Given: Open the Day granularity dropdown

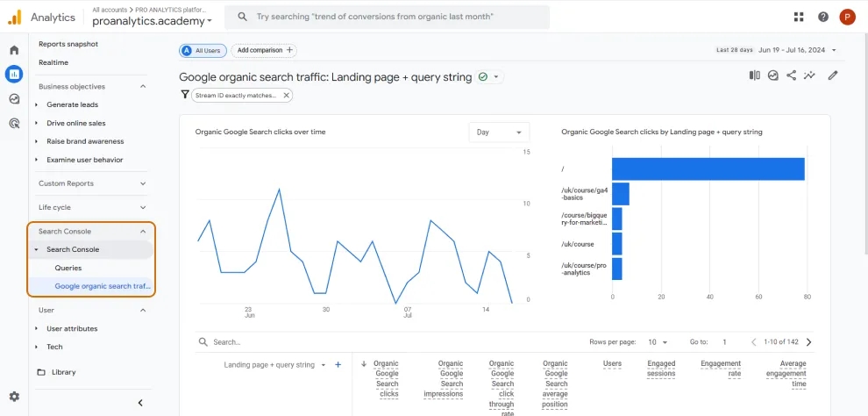Looking at the screenshot, I should pyautogui.click(x=499, y=133).
